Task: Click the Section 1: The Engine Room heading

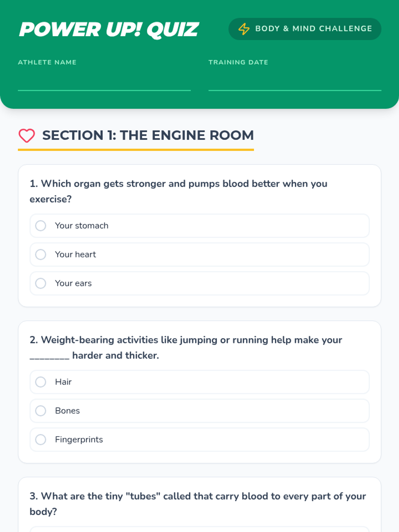Action: (x=148, y=135)
